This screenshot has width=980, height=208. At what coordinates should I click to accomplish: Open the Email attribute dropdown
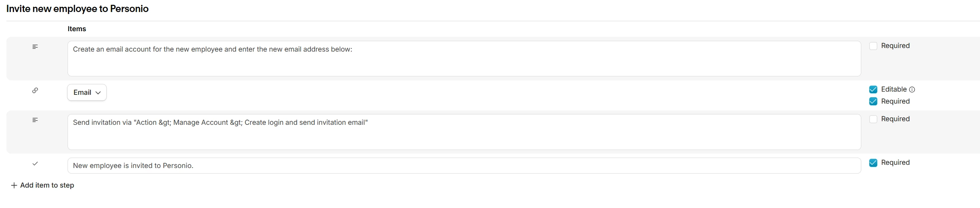pos(87,92)
